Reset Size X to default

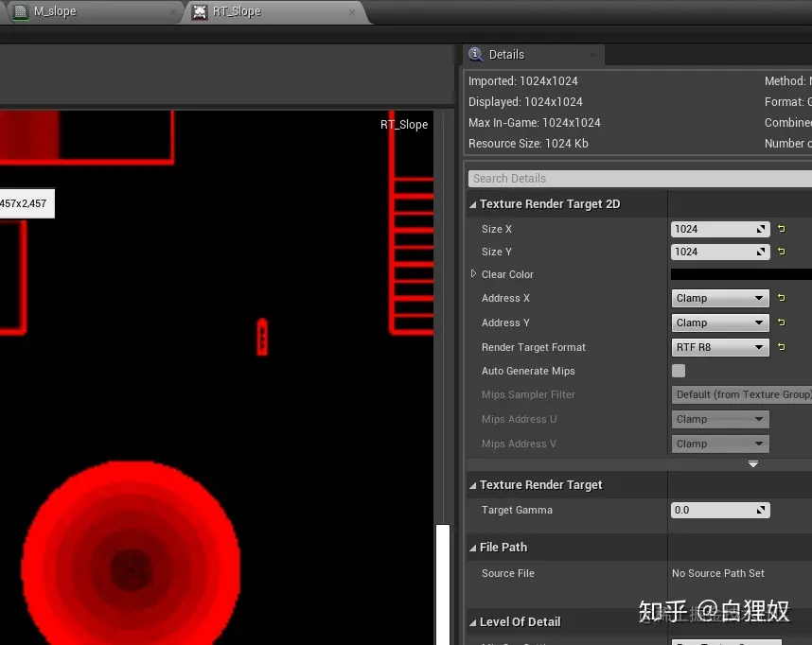pos(782,228)
